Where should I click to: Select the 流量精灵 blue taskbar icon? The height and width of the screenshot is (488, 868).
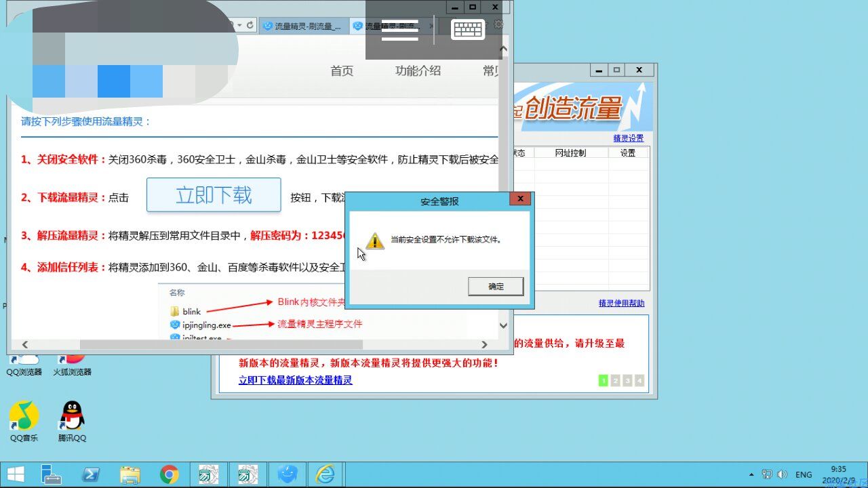288,474
